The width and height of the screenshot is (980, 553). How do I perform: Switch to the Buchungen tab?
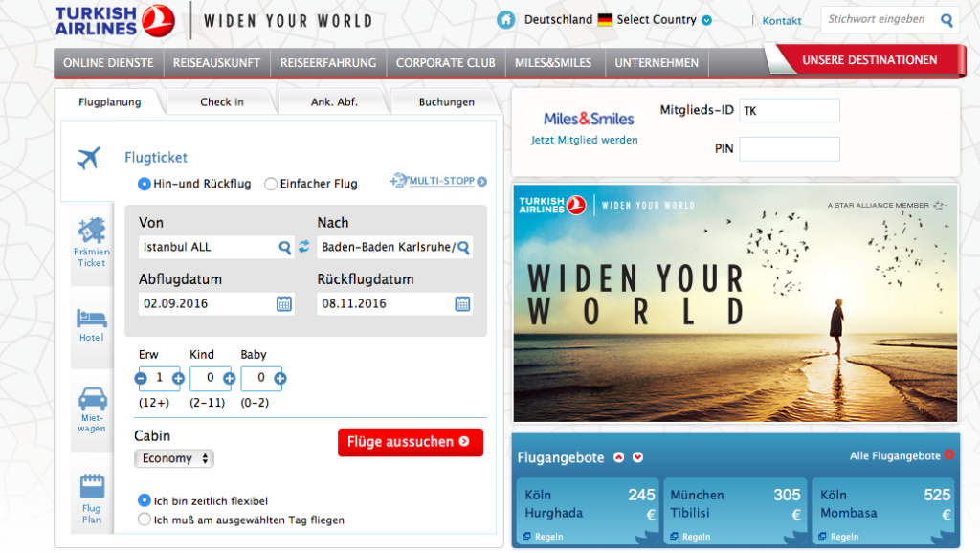point(446,101)
